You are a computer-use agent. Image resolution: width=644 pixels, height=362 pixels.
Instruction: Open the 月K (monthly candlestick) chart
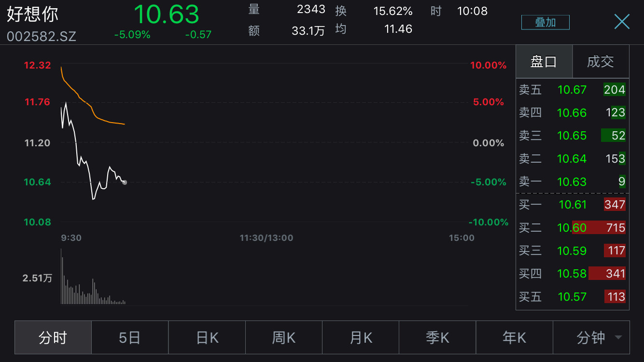click(361, 337)
